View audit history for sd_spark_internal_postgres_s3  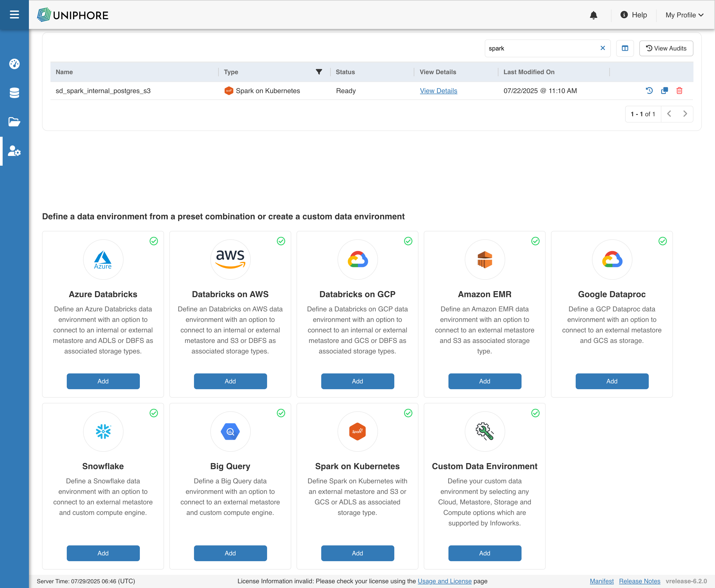tap(649, 90)
